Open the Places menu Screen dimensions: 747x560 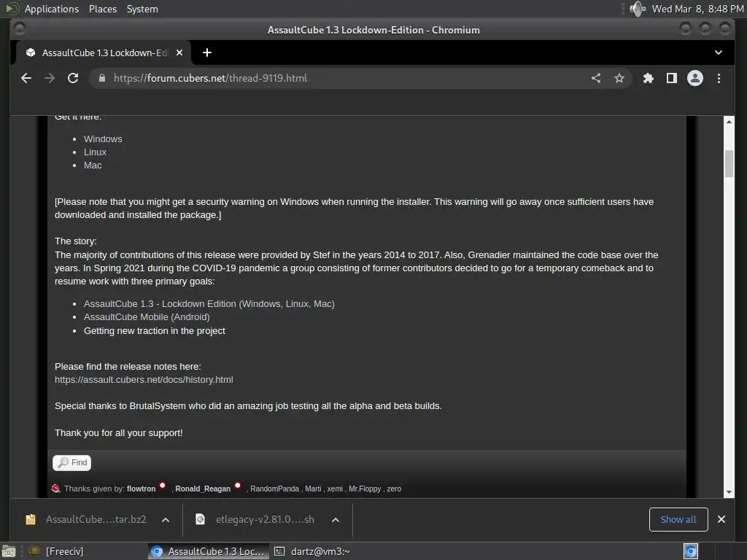[x=103, y=9]
